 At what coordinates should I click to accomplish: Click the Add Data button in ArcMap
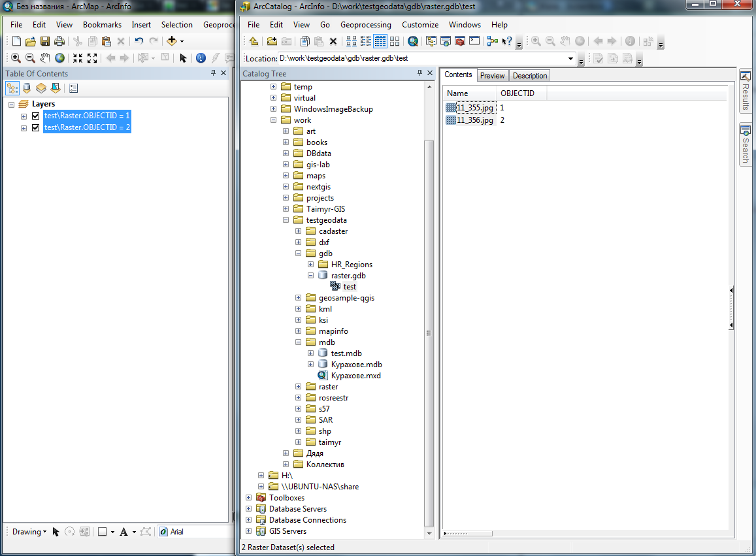click(x=172, y=41)
